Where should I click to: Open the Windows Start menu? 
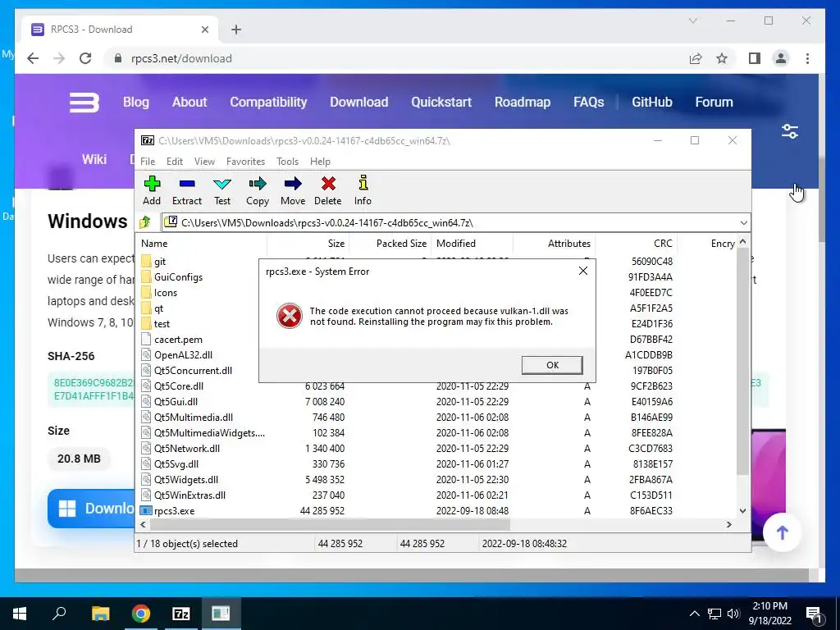coord(20,614)
